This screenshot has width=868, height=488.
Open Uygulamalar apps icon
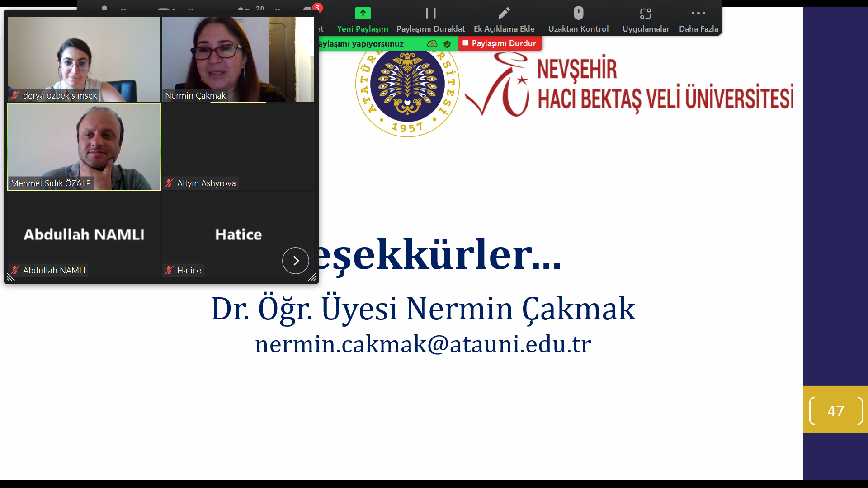pyautogui.click(x=645, y=14)
